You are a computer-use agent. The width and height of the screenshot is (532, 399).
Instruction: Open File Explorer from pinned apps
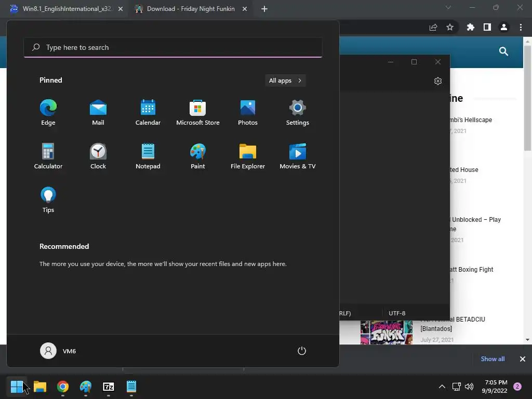tap(248, 156)
